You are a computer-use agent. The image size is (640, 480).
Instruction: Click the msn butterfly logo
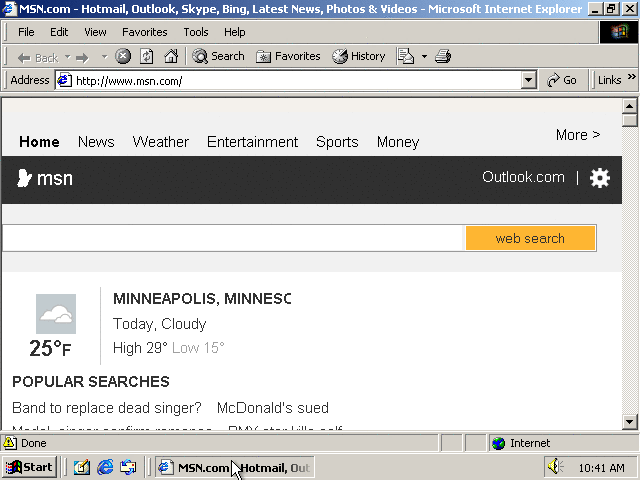click(45, 178)
